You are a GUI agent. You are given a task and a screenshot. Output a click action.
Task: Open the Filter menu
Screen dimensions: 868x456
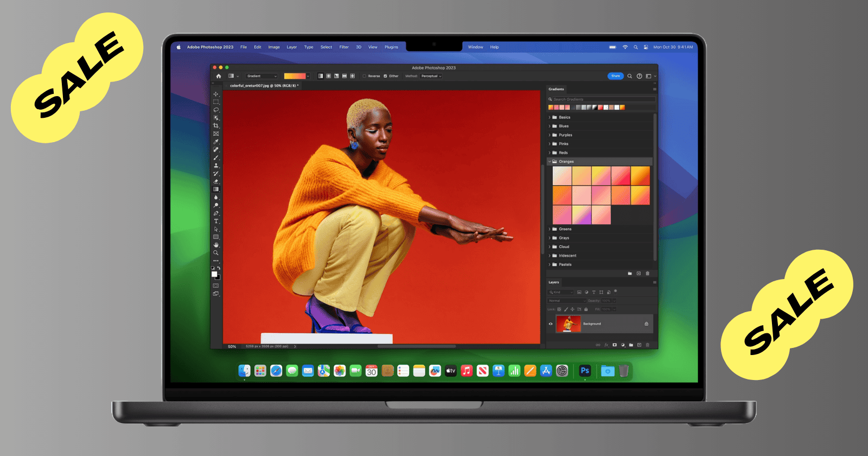(344, 47)
